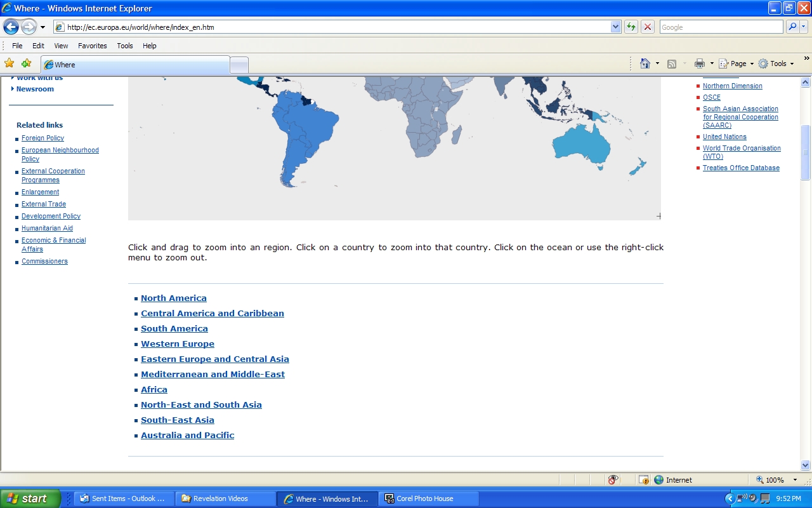The image size is (812, 508).
Task: Click the RSS feeds icon
Action: tap(672, 63)
